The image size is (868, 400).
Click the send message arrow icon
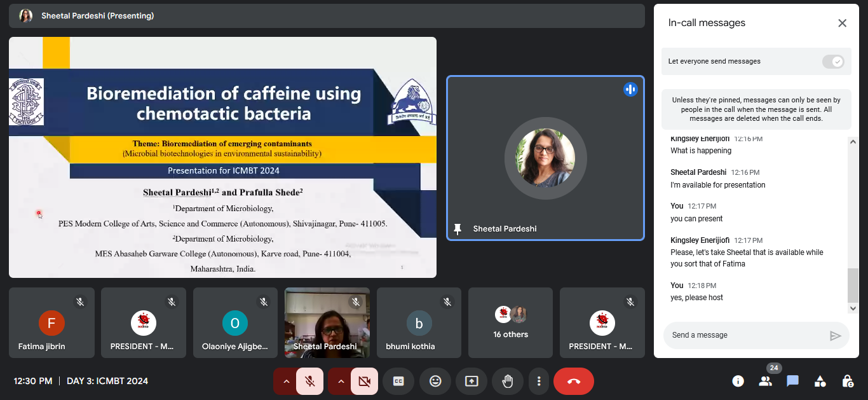(835, 335)
